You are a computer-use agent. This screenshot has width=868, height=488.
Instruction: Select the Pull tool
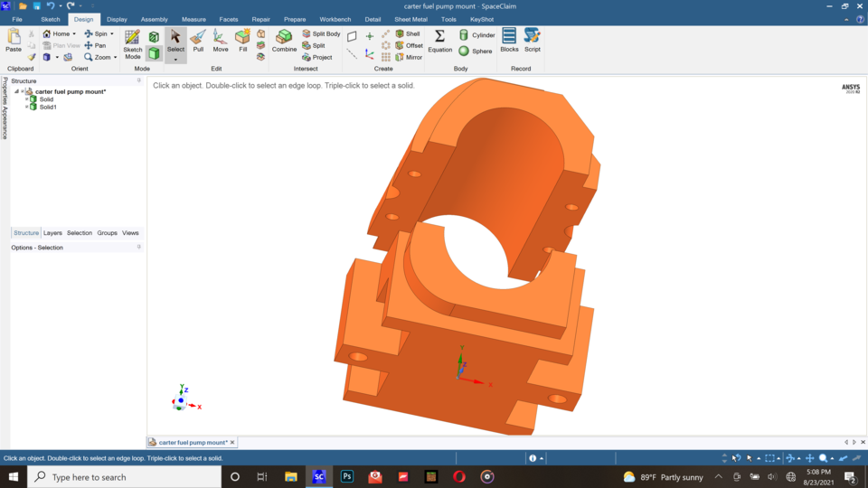[x=198, y=41]
